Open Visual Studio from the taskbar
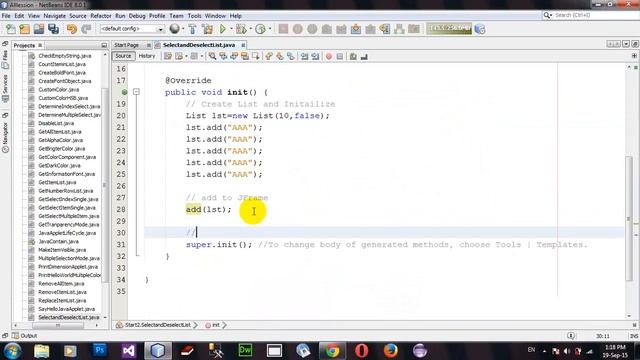Screen dimensions: 640x360 point(129,350)
